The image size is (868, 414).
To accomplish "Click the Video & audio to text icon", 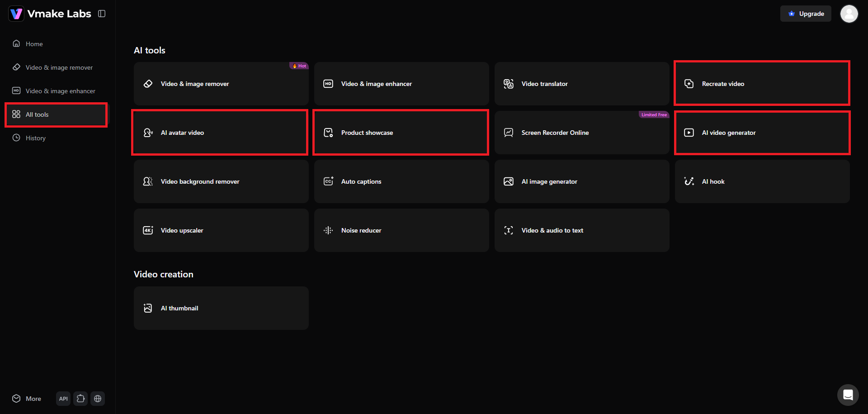I will pos(509,230).
